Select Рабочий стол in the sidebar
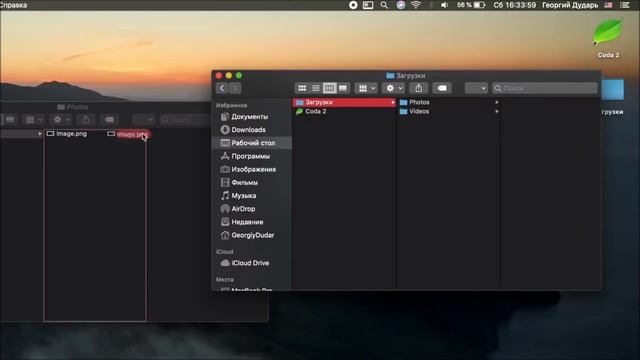The width and height of the screenshot is (640, 360). click(252, 143)
